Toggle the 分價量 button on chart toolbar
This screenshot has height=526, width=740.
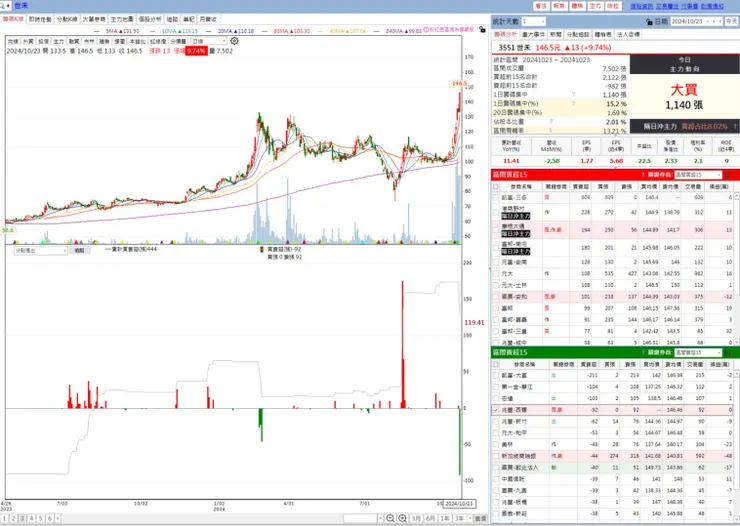point(178,42)
